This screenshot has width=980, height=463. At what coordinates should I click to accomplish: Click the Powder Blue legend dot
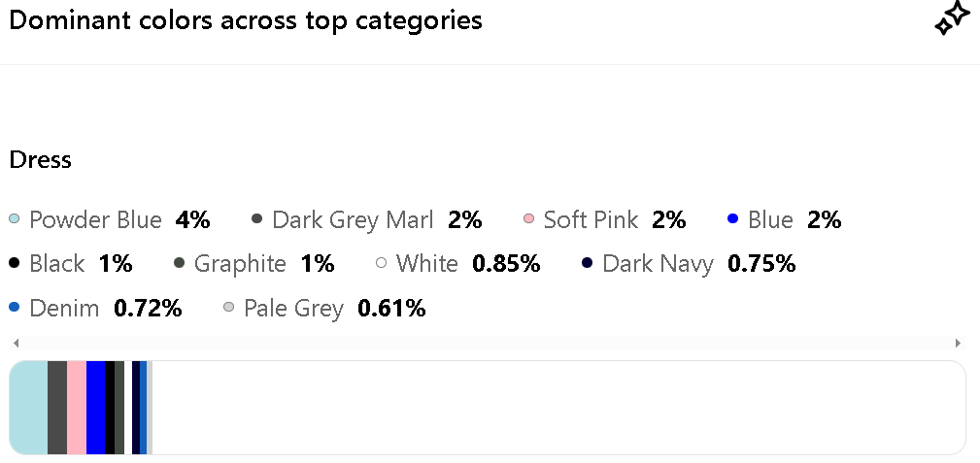(15, 219)
